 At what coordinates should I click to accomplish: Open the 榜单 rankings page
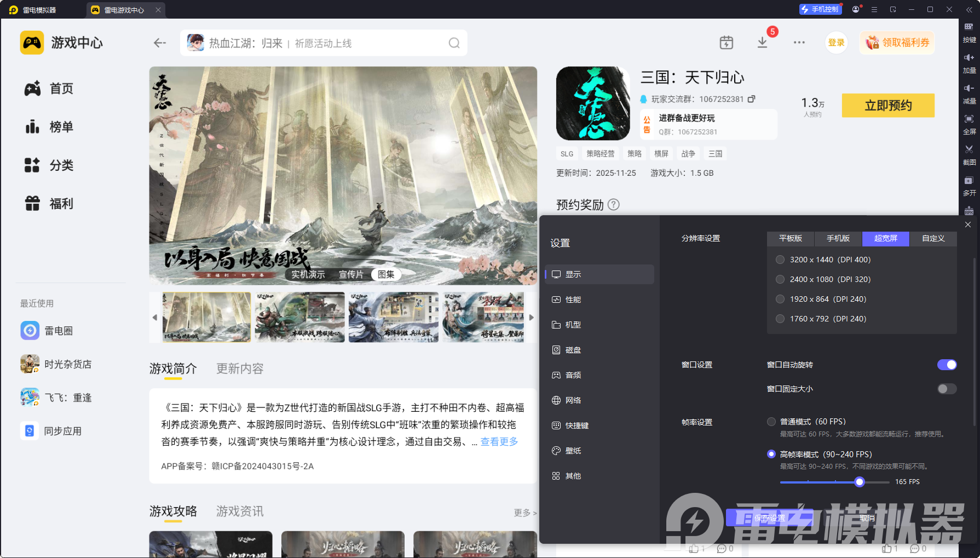[x=49, y=127]
